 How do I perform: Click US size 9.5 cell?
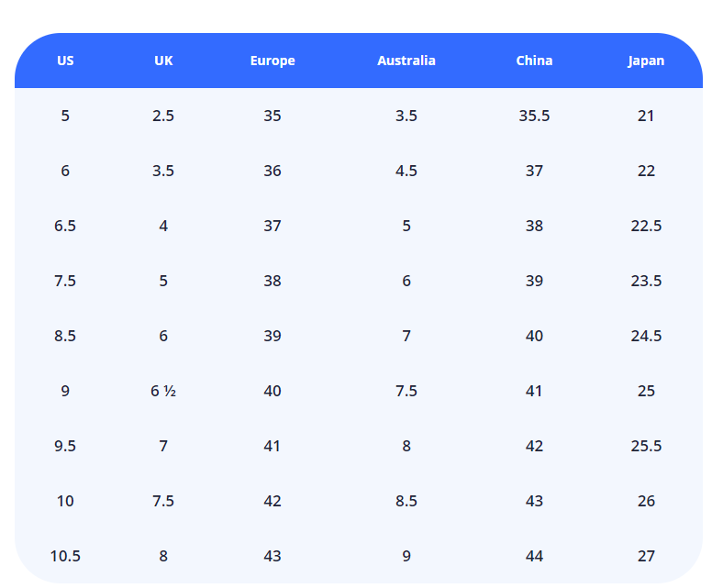65,446
